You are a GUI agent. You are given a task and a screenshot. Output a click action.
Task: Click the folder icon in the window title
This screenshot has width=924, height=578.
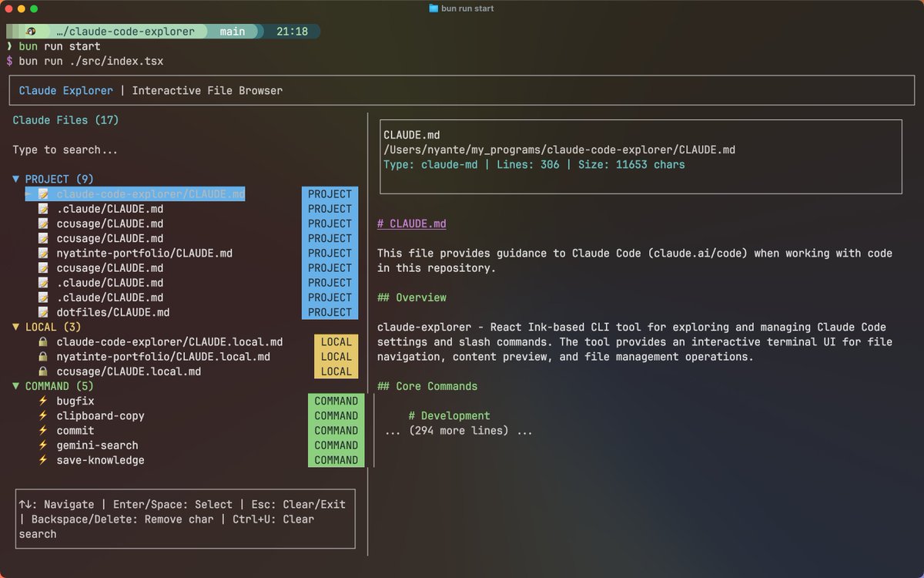click(435, 8)
